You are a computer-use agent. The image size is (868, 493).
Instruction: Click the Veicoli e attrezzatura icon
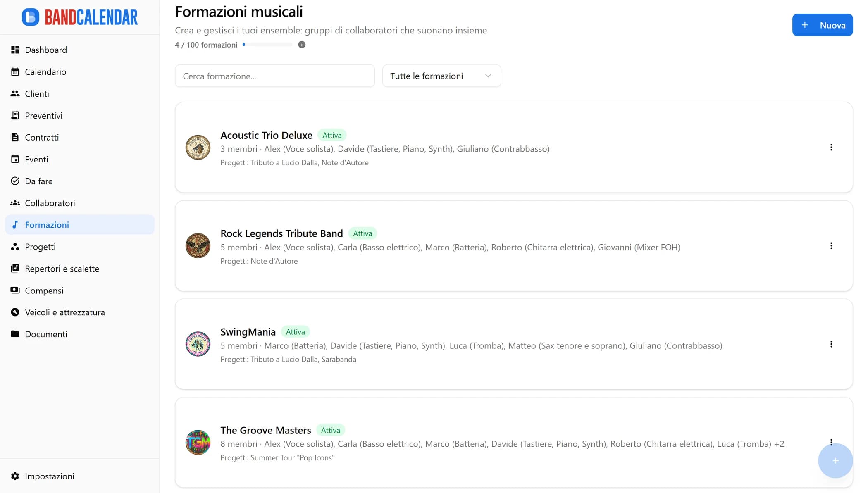(15, 312)
